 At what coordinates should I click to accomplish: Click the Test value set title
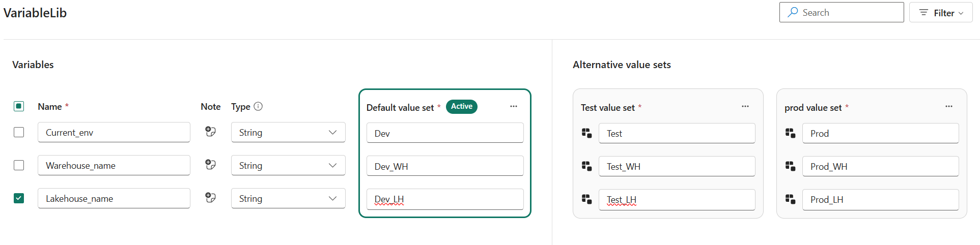click(608, 107)
